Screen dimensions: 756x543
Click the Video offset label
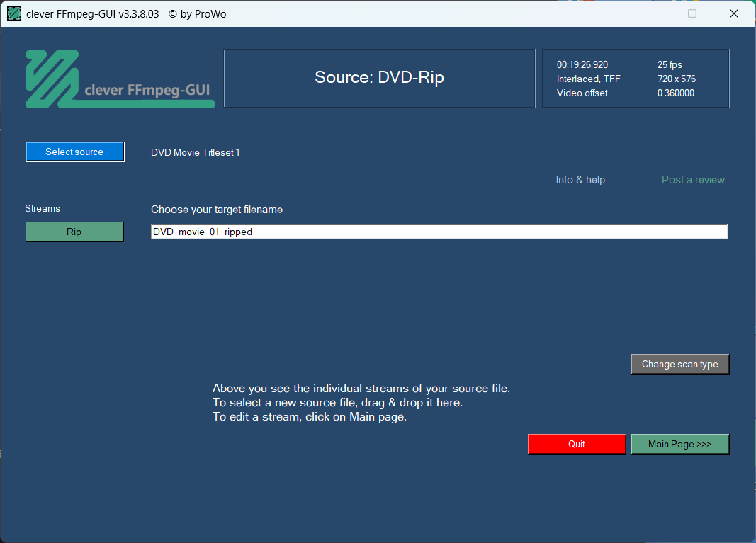click(x=582, y=93)
